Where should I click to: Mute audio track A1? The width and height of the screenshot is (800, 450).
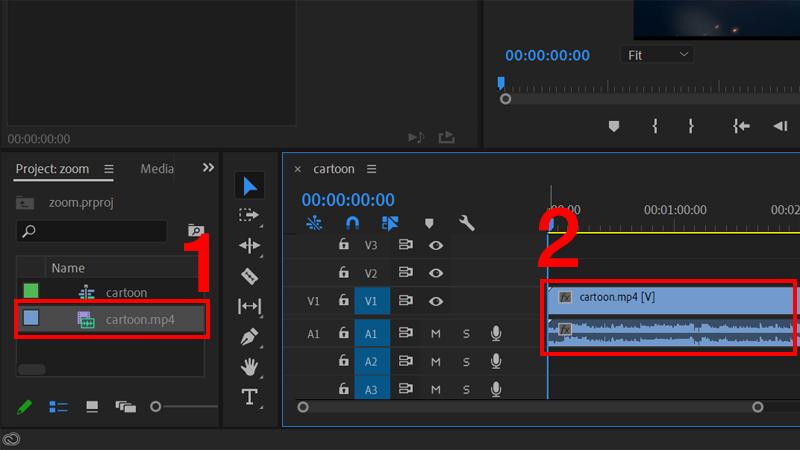click(435, 334)
